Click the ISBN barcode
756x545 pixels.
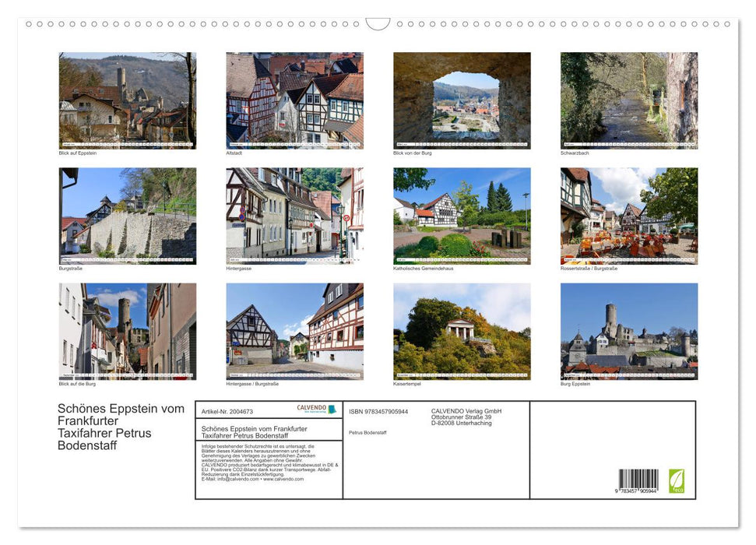click(638, 481)
